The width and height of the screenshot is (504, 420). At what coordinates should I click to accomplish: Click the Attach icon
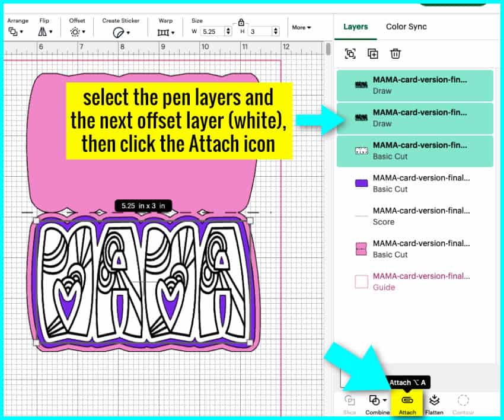(407, 400)
